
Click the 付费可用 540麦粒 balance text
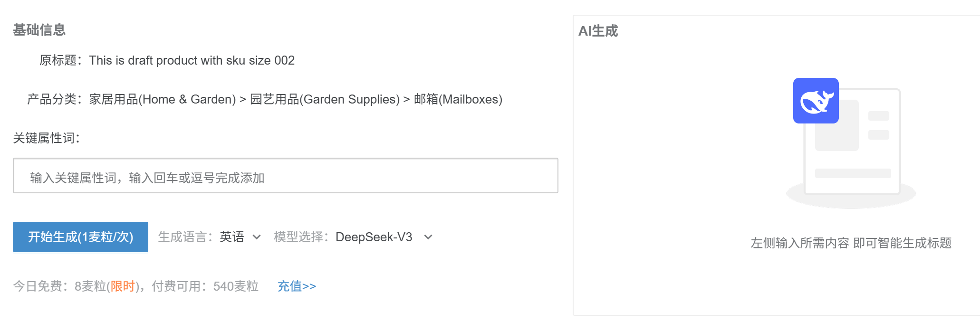[x=205, y=286]
